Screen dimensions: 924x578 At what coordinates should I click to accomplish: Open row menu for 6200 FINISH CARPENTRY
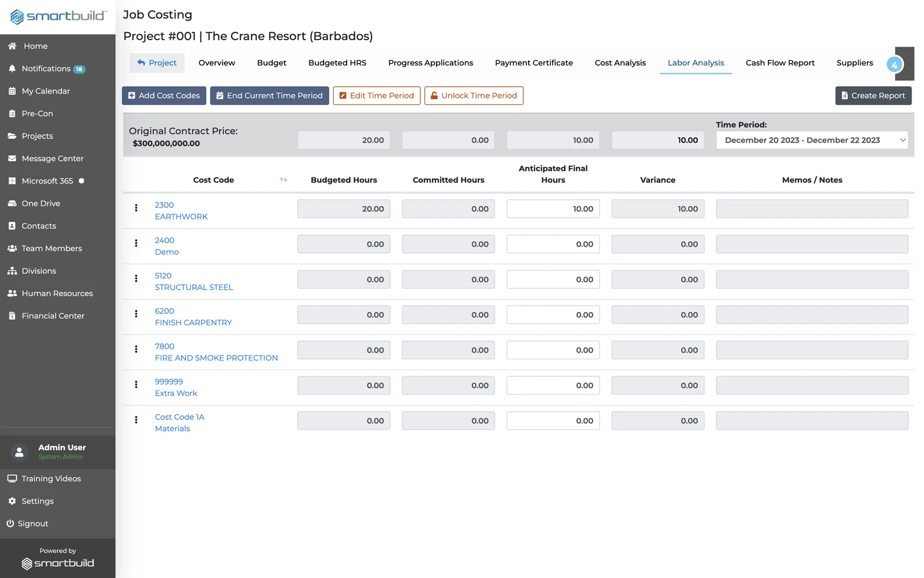[136, 314]
